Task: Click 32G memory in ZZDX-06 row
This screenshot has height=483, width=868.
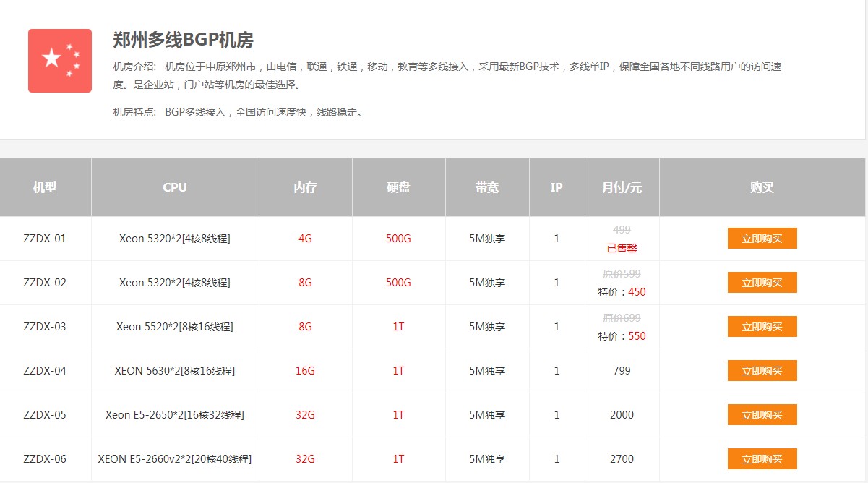Action: coord(305,459)
